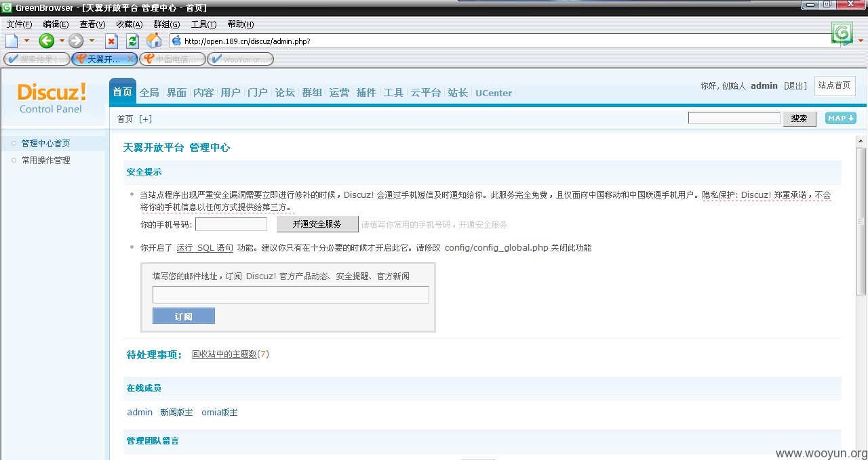Open the 群组(G) menu
This screenshot has height=460, width=868.
(167, 24)
